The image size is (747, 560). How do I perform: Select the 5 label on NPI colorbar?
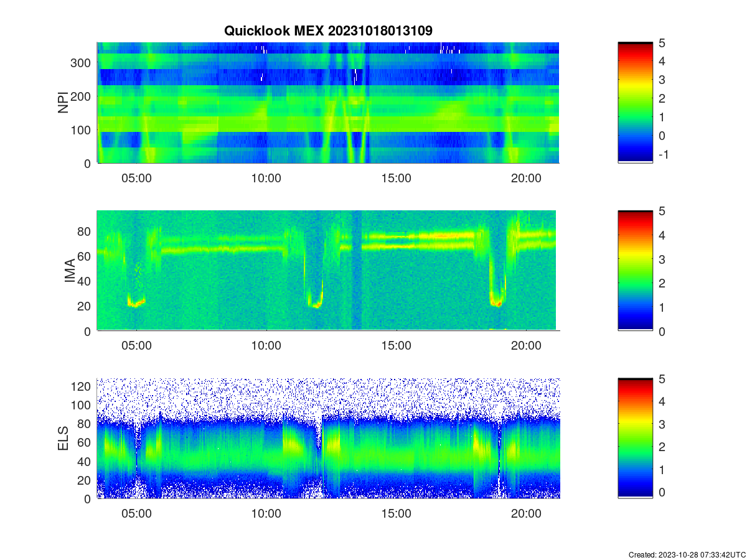(662, 43)
